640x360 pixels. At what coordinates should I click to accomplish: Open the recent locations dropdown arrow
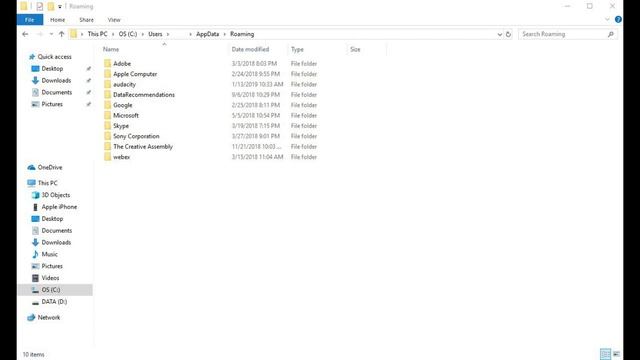click(x=51, y=34)
